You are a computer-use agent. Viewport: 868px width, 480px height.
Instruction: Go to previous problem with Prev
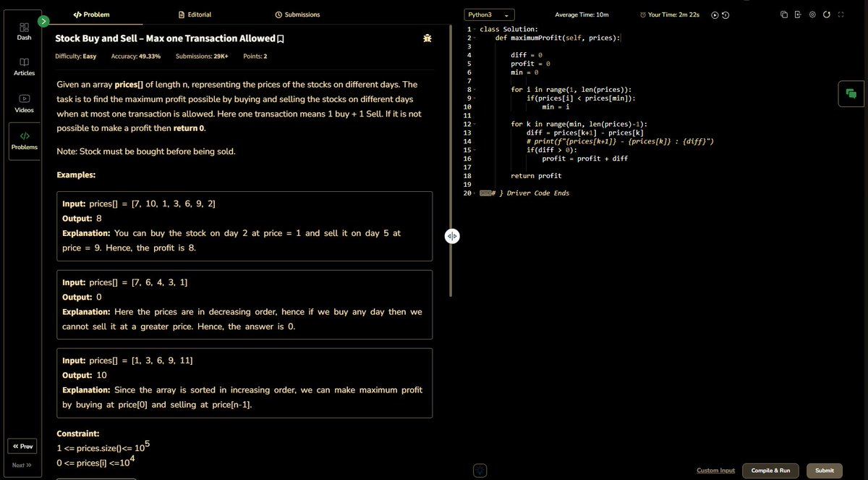pyautogui.click(x=22, y=447)
